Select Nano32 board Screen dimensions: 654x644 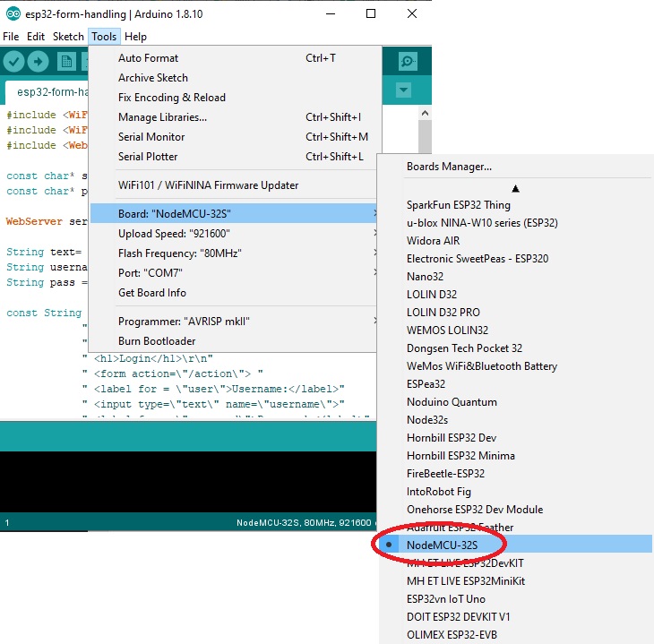515,277
